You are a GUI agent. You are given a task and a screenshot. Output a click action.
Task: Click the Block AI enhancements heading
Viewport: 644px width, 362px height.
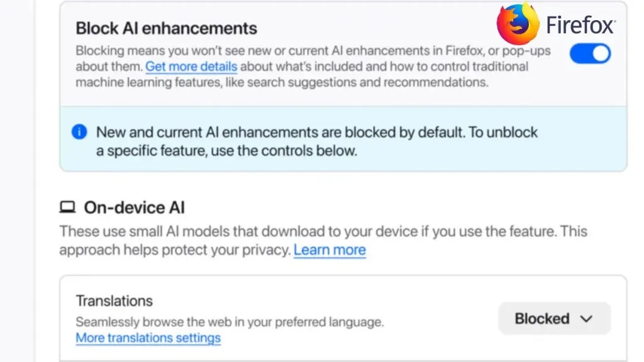point(166,28)
